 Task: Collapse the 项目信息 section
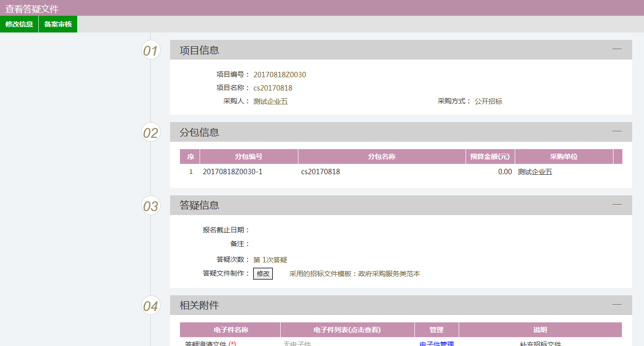617,49
